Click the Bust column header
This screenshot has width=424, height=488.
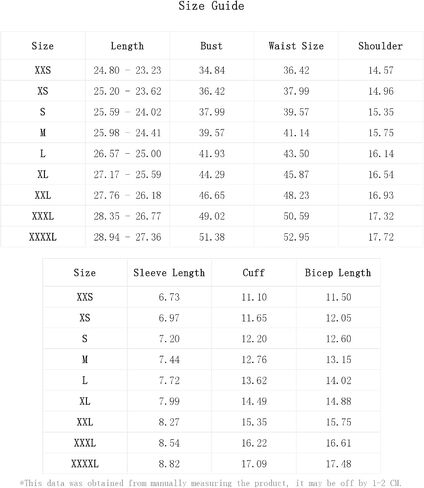pyautogui.click(x=211, y=46)
